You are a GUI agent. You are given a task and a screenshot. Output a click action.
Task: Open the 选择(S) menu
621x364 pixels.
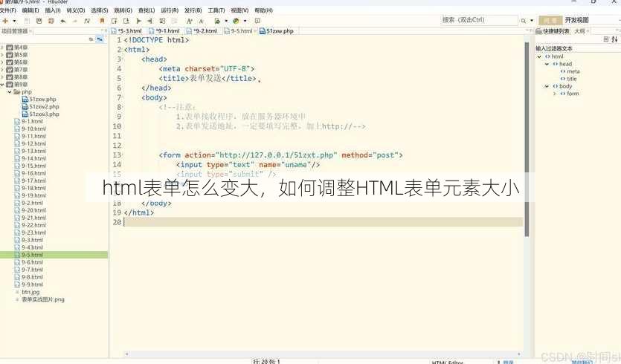[x=100, y=10]
